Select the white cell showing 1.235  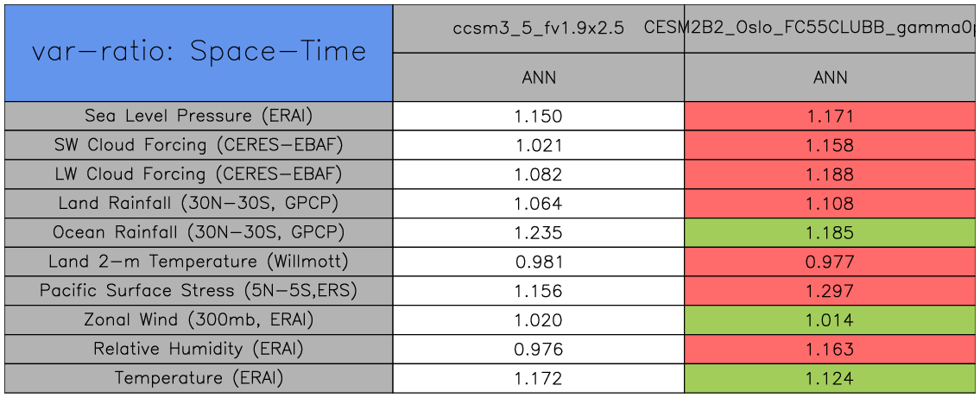point(539,233)
